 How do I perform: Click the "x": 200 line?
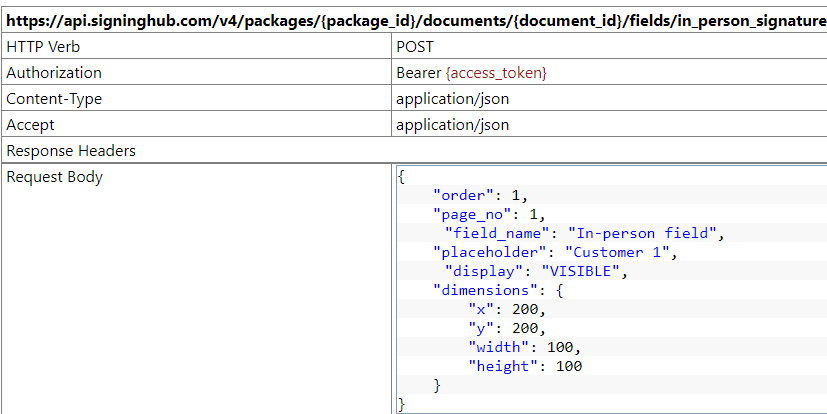(506, 309)
